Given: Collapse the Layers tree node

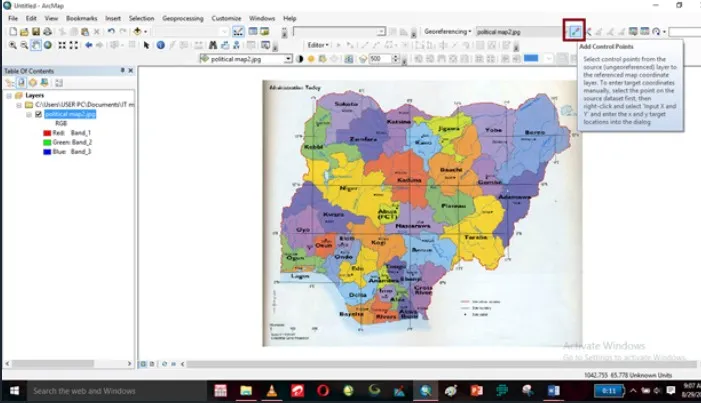Looking at the screenshot, I should [x=9, y=95].
